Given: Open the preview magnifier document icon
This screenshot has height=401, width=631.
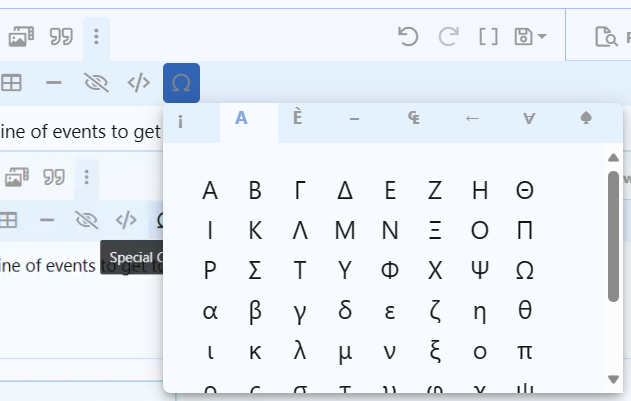Looking at the screenshot, I should 604,38.
